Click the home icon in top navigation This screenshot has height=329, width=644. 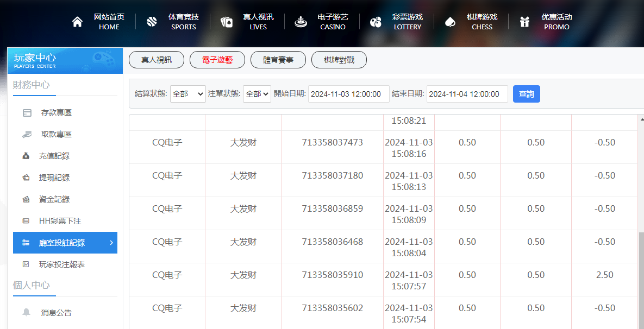click(x=78, y=22)
